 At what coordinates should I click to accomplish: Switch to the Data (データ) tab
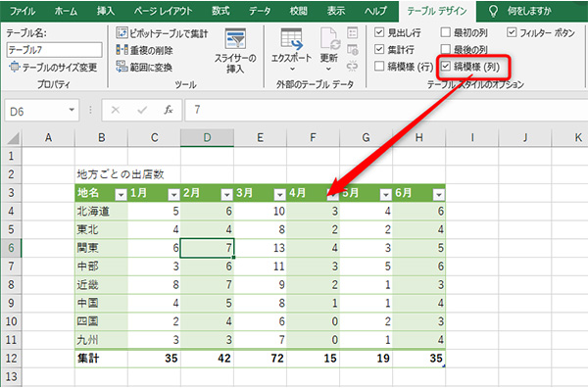coord(260,11)
